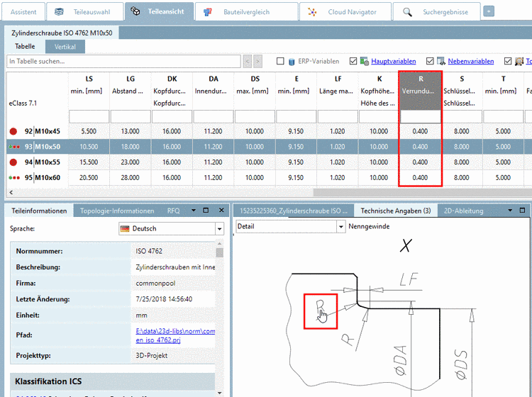Viewport: 532px width, 397px height.
Task: Click the Klassifikation ICS heading
Action: pos(48,381)
